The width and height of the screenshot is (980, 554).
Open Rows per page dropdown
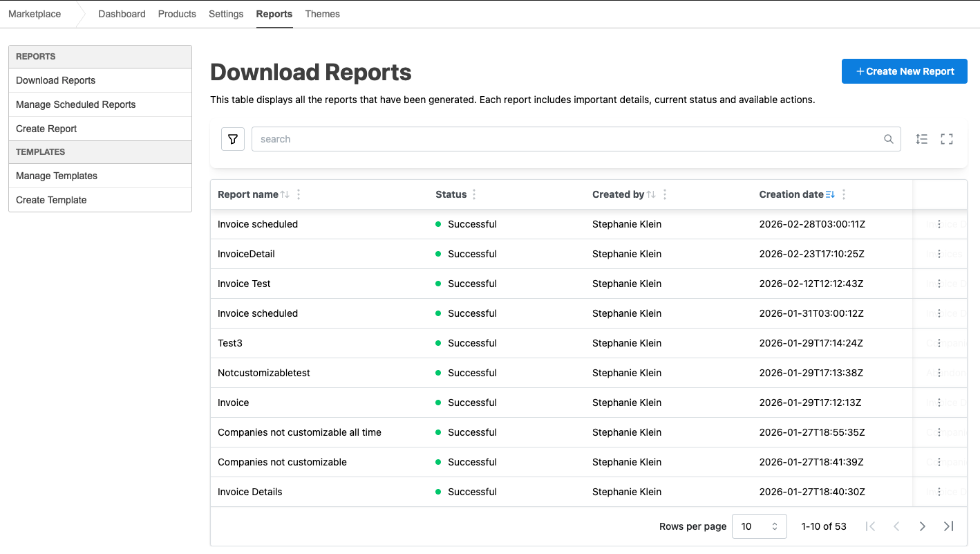coord(759,526)
